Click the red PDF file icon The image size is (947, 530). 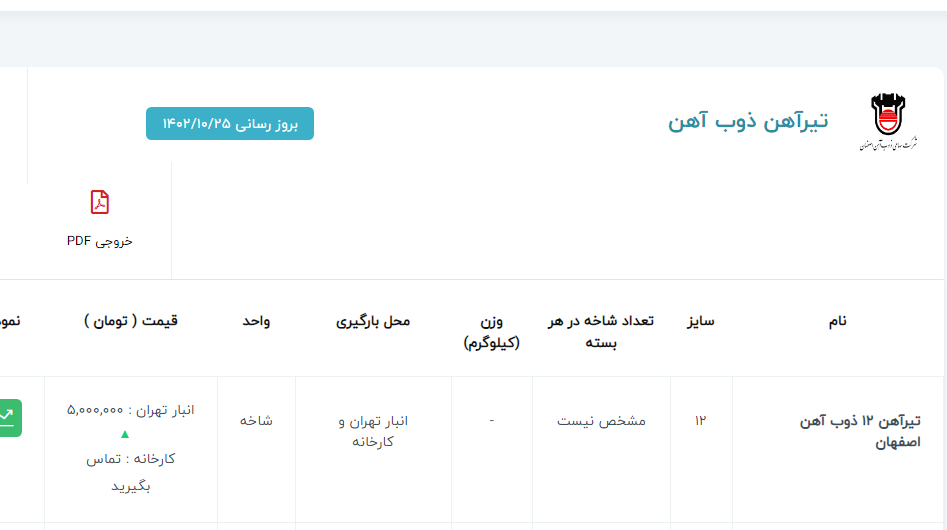pyautogui.click(x=99, y=202)
